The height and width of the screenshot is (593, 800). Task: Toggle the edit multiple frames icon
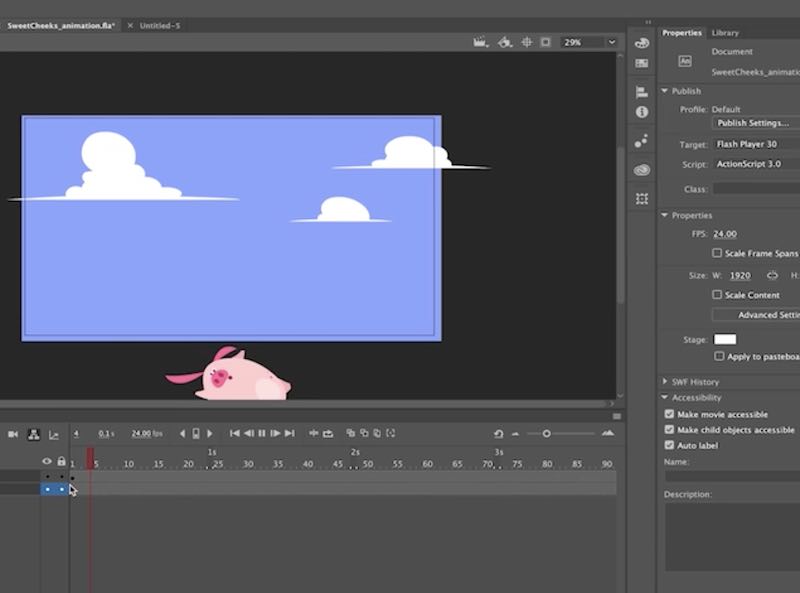pos(377,433)
